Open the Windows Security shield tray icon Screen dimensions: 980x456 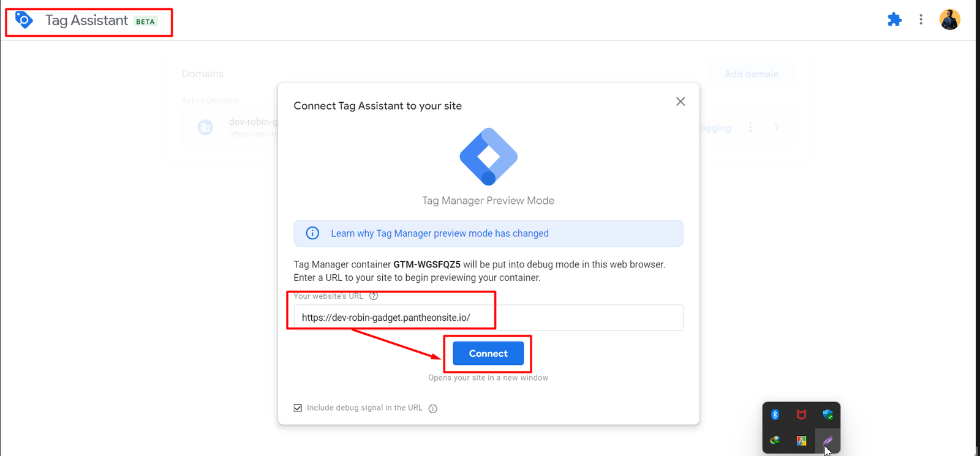coord(827,414)
